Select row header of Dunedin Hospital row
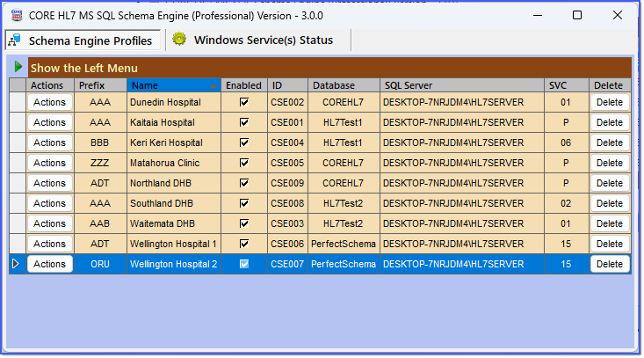 (x=18, y=102)
